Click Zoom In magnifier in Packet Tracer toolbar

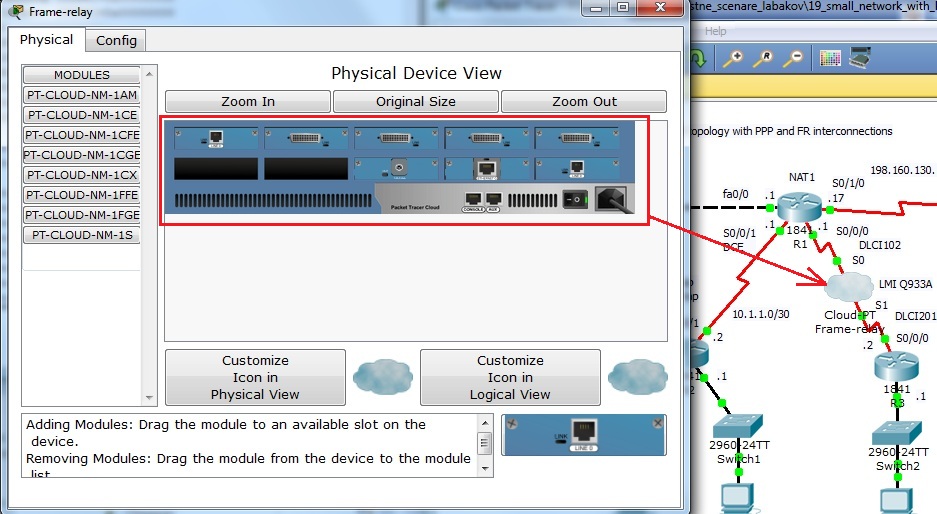733,58
